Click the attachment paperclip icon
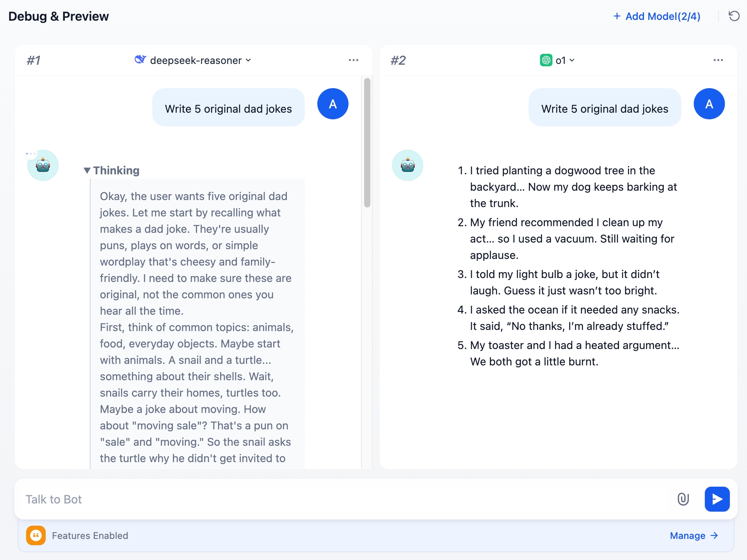Viewport: 747px width, 560px height. 683,499
